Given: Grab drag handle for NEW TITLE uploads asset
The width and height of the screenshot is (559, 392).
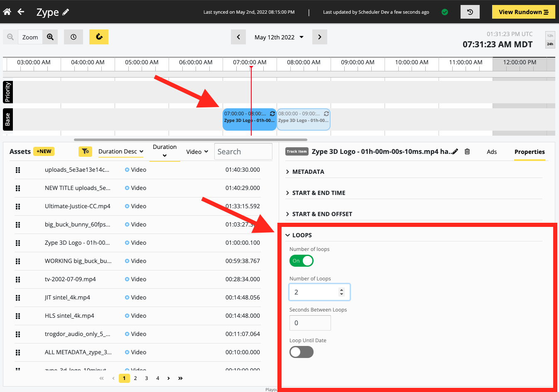Looking at the screenshot, I should (18, 188).
